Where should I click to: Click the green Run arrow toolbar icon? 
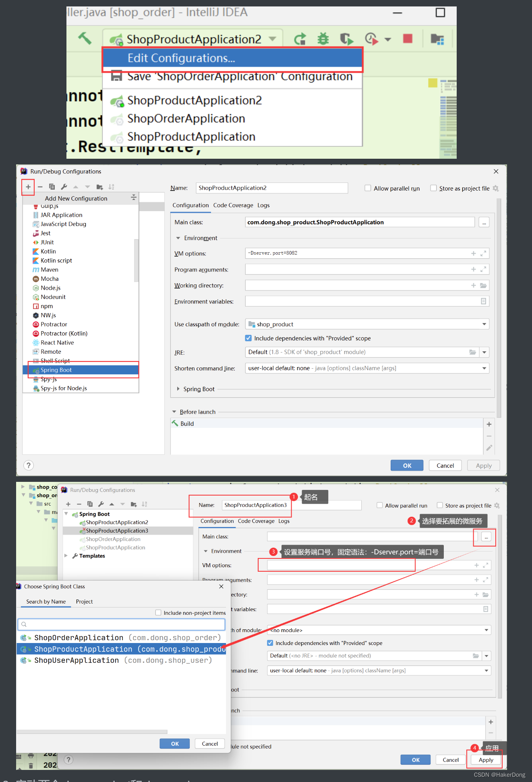(300, 39)
